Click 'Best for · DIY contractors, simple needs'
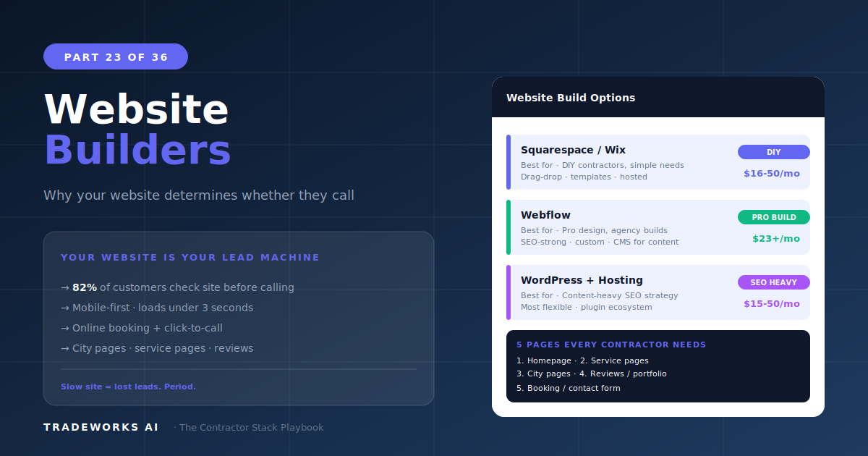 [603, 165]
